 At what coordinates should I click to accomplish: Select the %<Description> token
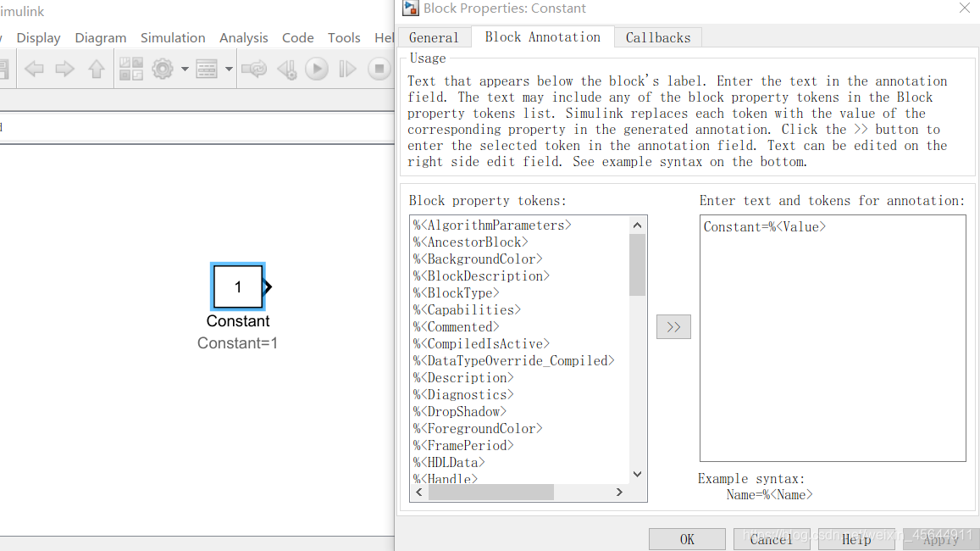[x=463, y=377]
